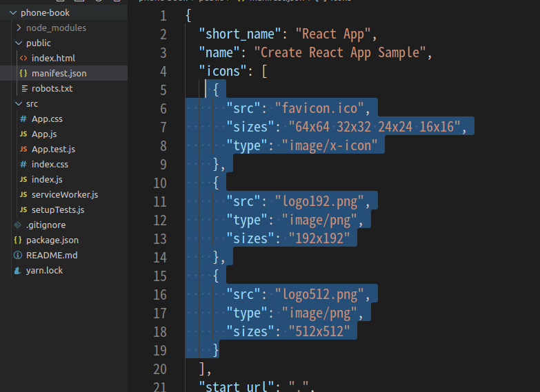Viewport: 540px width, 392px height.
Task: Open setupTests.js file
Action: coord(58,210)
